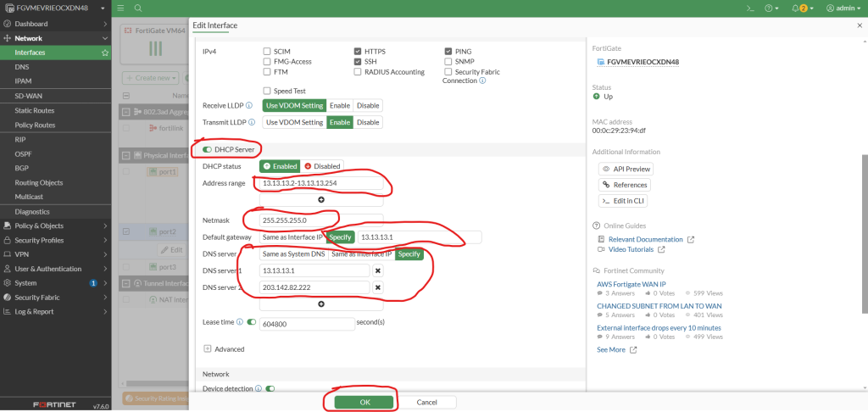
Task: Toggle the Lease time switch
Action: [x=252, y=323]
